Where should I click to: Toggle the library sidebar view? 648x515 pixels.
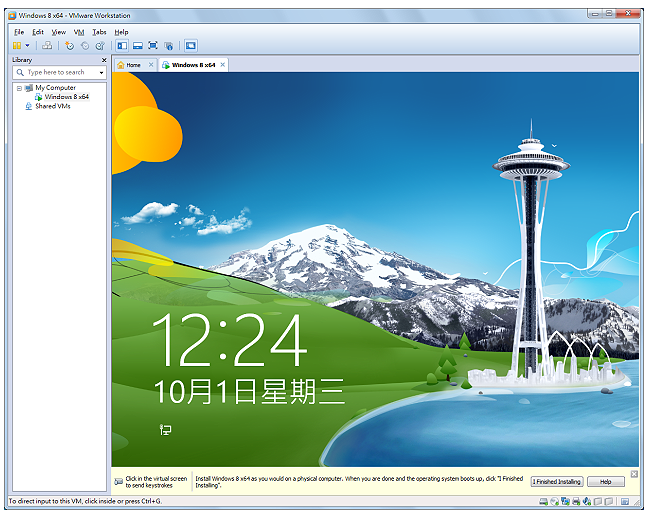tap(122, 45)
